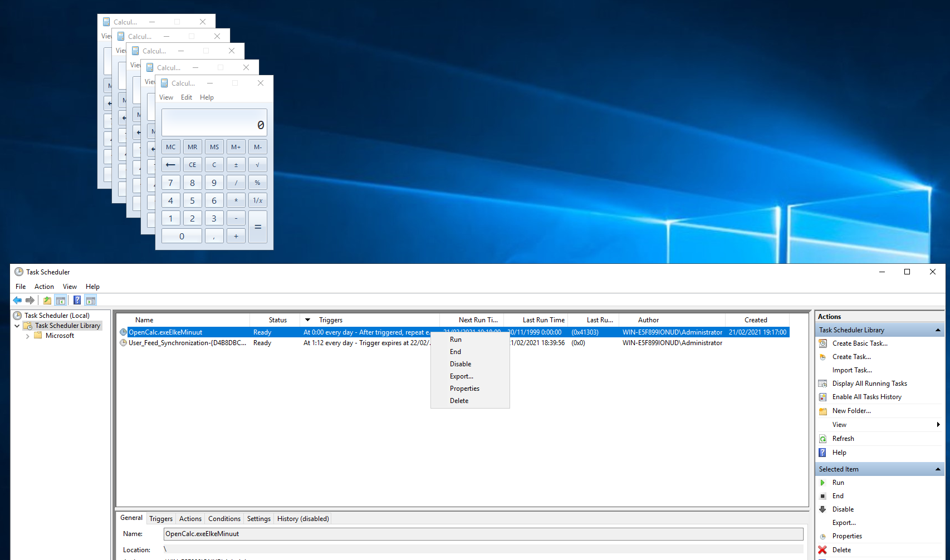Click the Create Basic Task icon in Actions
Image resolution: width=950 pixels, height=560 pixels.
[x=822, y=343]
